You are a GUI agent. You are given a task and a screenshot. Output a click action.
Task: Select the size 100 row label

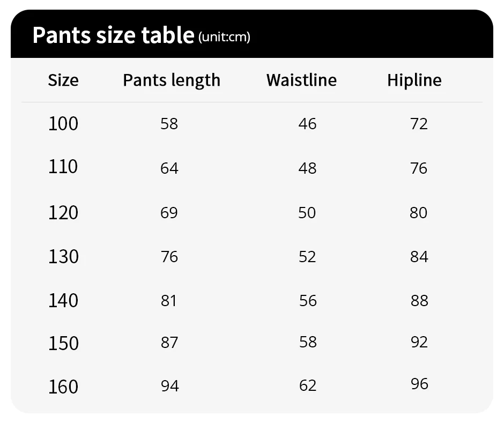pos(63,124)
